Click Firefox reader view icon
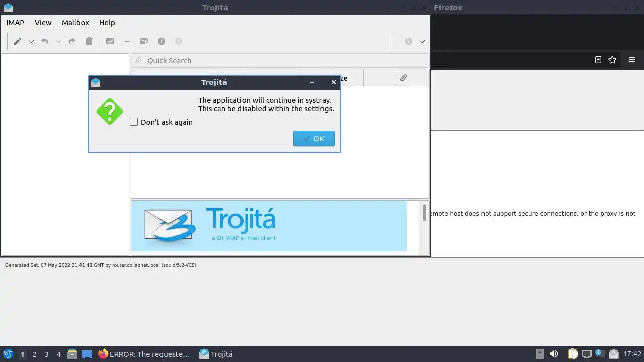644x362 pixels. tap(598, 60)
